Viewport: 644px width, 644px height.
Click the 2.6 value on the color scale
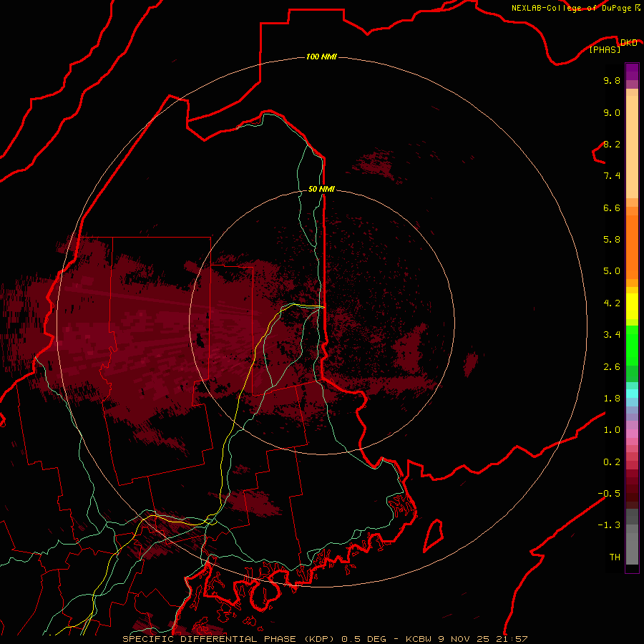(612, 367)
